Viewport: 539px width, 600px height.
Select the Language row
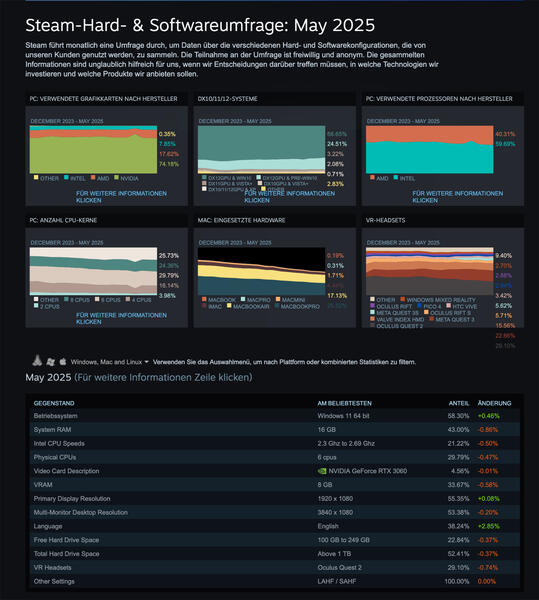[x=275, y=526]
